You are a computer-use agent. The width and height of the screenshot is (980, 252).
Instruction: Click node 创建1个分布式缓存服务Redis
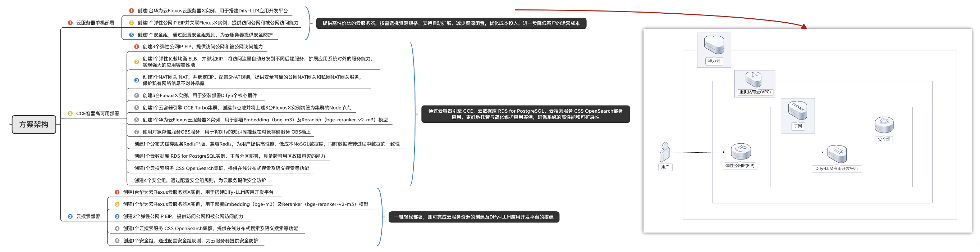point(267,144)
